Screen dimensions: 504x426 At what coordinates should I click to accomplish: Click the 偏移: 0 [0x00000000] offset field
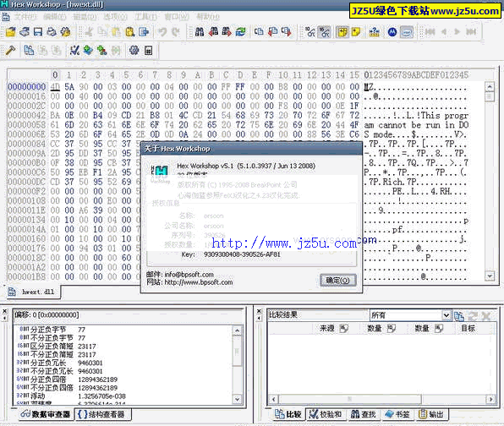[x=128, y=314]
